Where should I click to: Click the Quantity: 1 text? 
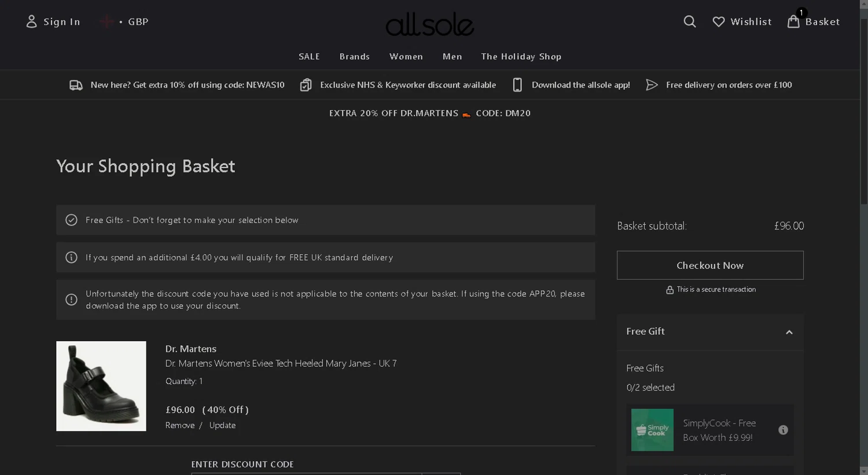[184, 381]
